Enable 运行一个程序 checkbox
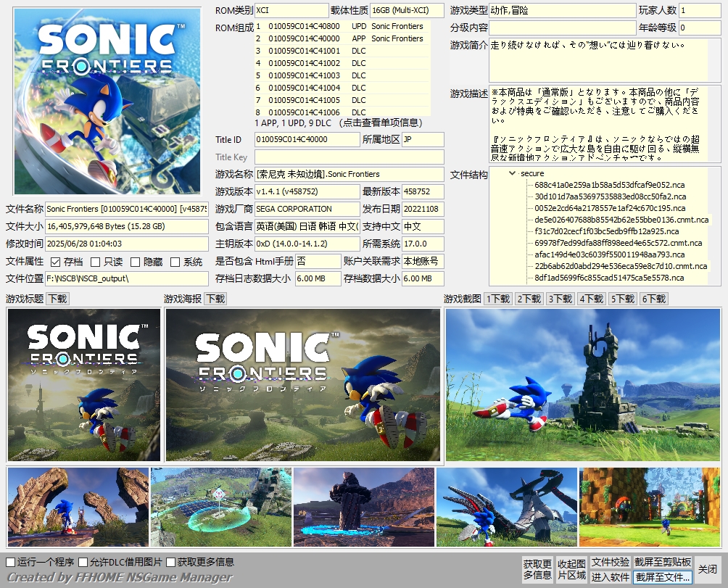This screenshot has width=728, height=588. tap(11, 563)
